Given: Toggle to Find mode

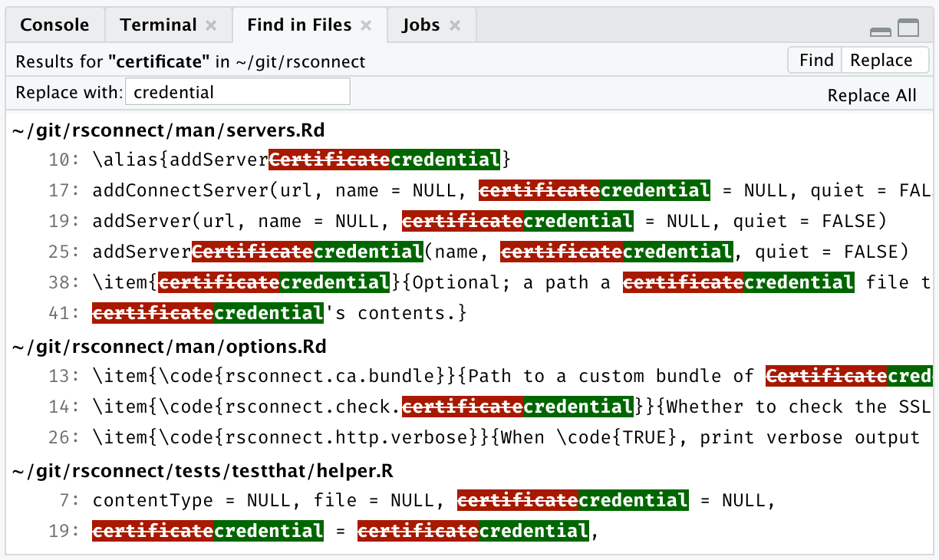Looking at the screenshot, I should point(815,61).
